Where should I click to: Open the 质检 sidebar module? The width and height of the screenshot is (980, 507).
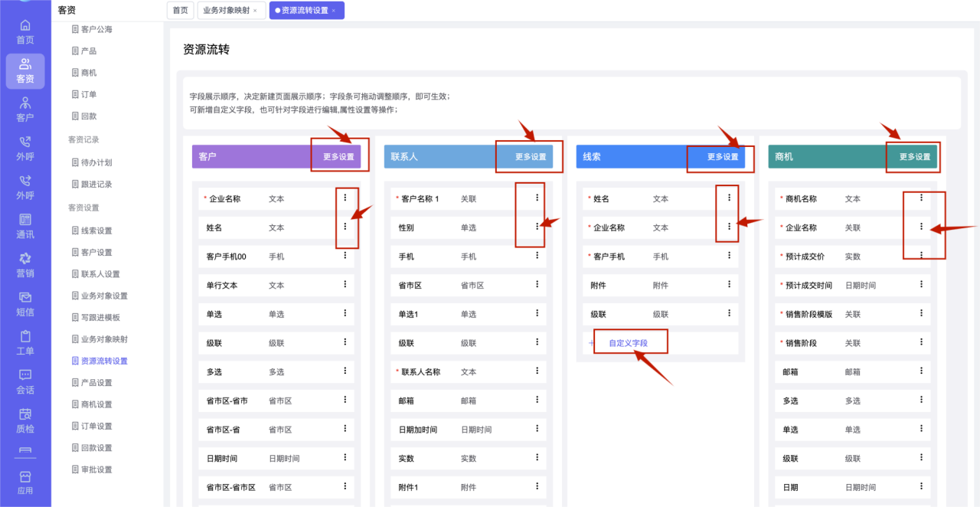tap(25, 421)
